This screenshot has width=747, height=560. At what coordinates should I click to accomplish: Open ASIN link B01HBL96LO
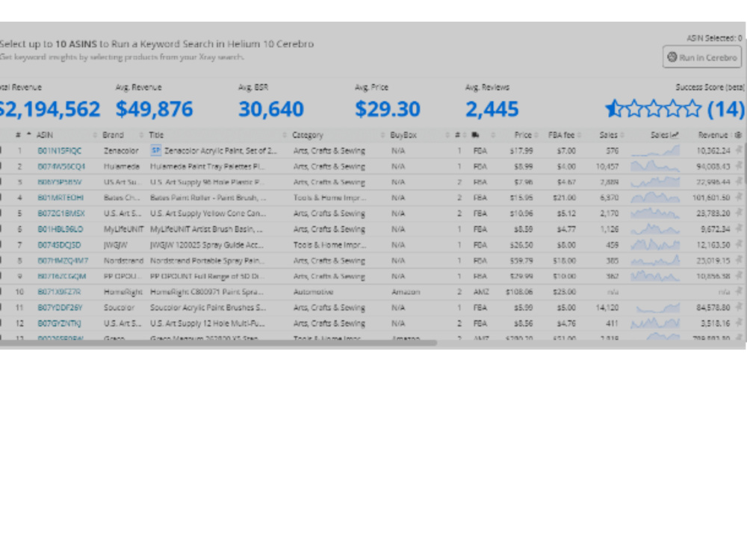[60, 229]
